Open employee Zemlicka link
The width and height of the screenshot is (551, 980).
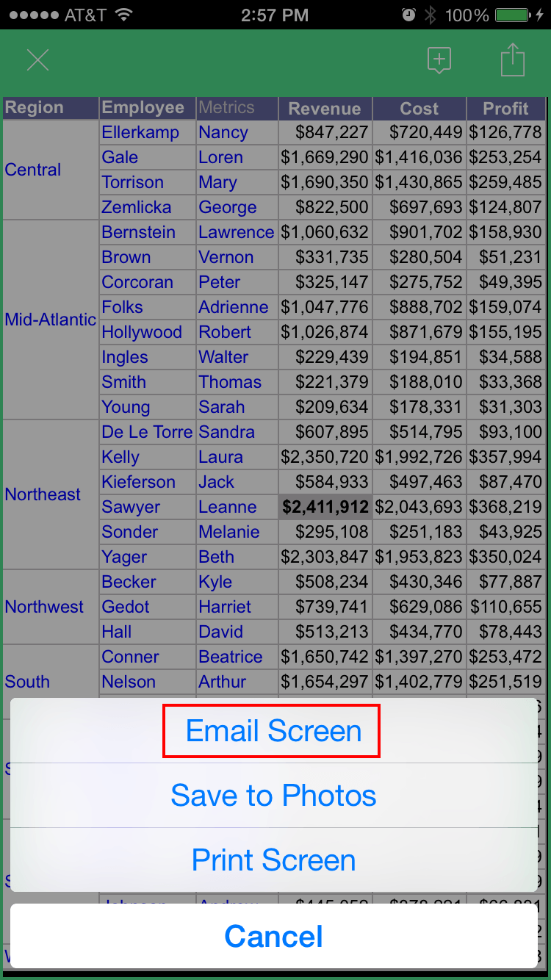137,207
